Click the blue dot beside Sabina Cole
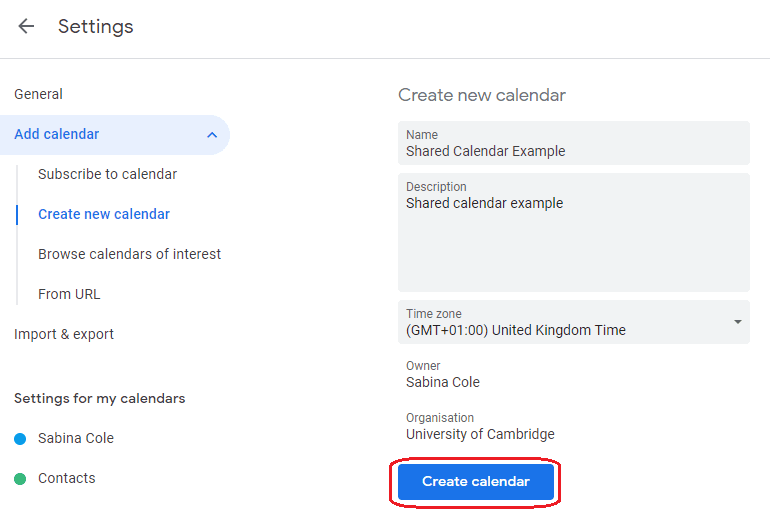 coord(20,439)
